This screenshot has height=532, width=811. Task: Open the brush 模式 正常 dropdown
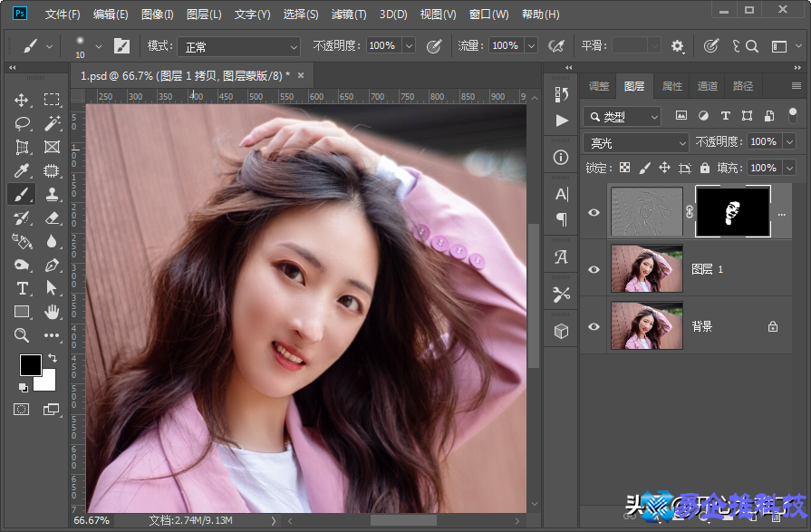238,46
